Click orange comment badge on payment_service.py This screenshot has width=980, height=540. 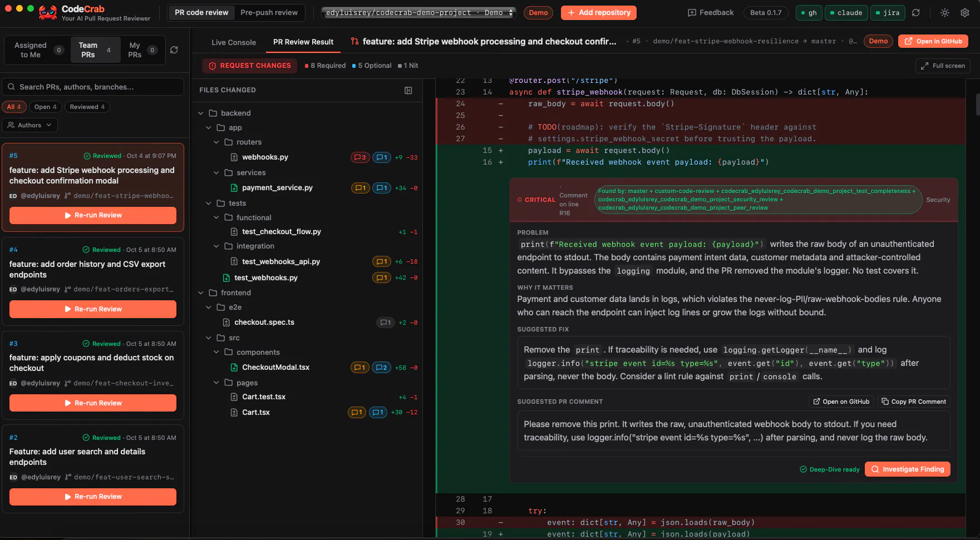tap(360, 188)
